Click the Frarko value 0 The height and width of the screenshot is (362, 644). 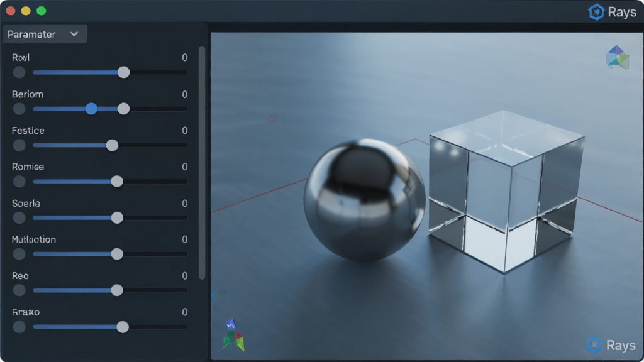(185, 312)
